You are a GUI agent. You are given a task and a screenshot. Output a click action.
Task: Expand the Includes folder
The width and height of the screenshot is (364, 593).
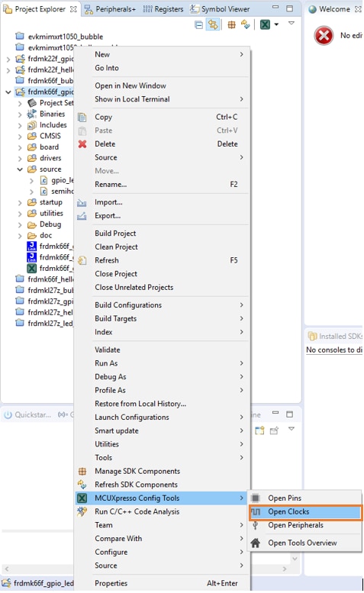20,126
